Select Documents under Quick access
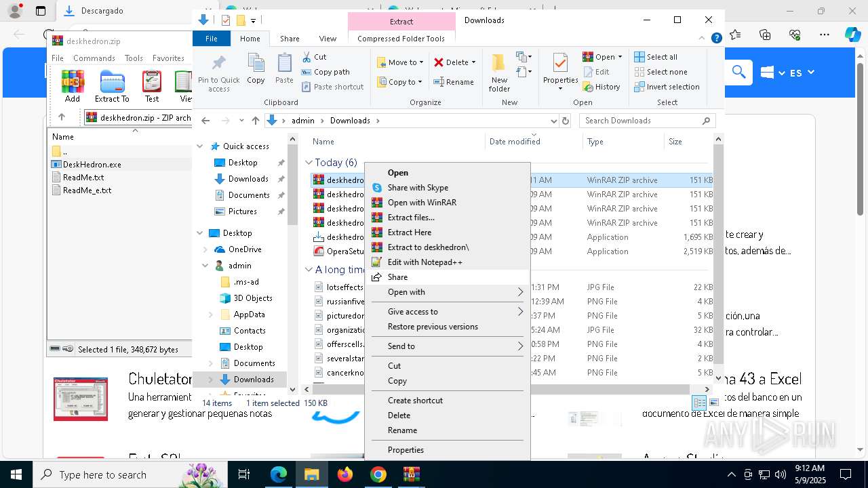 [x=249, y=195]
